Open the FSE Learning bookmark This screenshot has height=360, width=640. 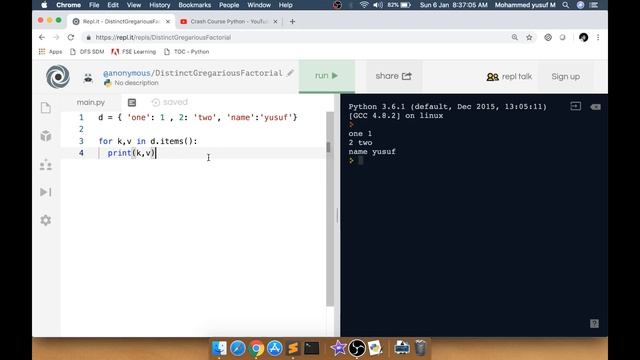134,52
